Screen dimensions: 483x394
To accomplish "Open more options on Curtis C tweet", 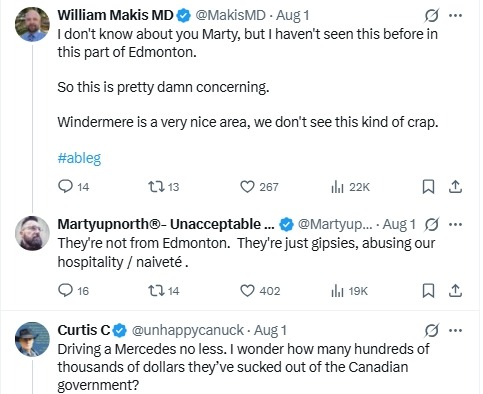I will pyautogui.click(x=455, y=330).
